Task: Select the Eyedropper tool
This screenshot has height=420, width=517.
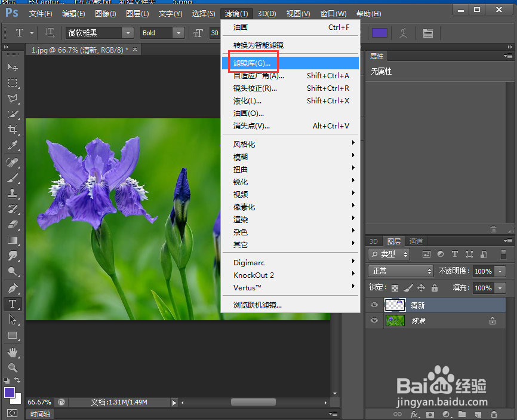Action: point(13,145)
